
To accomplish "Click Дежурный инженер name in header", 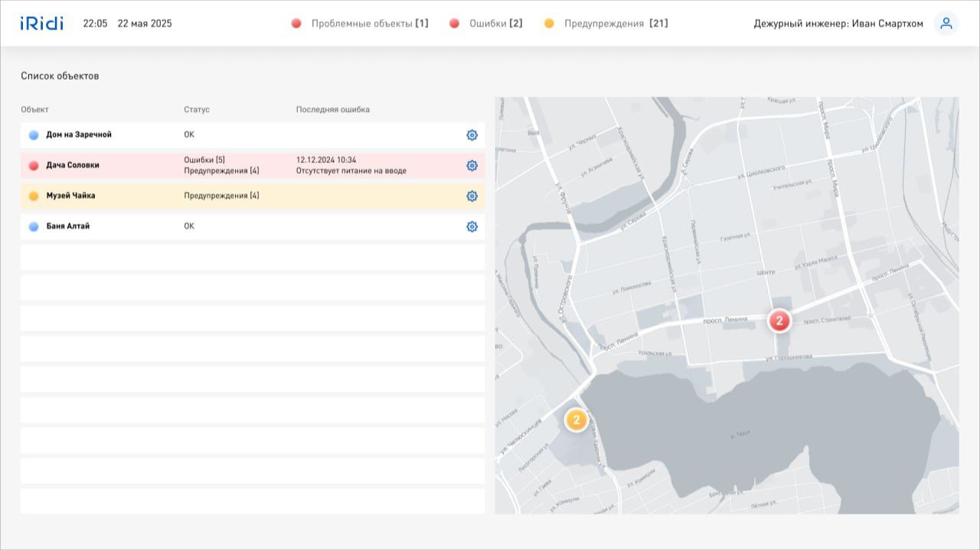I will (838, 24).
